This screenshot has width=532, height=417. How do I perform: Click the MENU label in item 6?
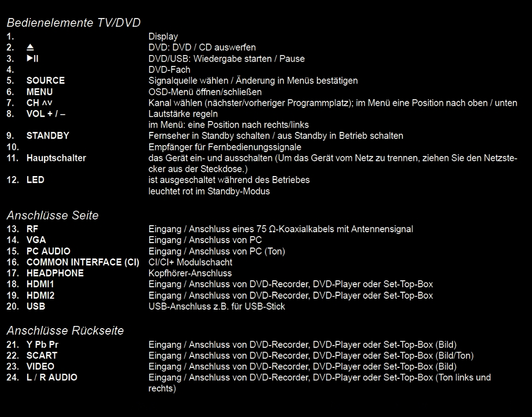pos(39,92)
